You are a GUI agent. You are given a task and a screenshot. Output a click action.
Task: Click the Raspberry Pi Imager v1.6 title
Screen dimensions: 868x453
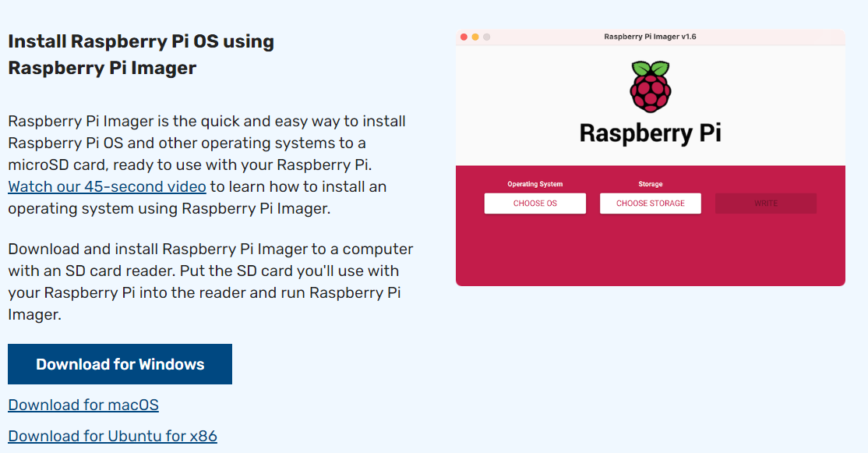(x=650, y=37)
